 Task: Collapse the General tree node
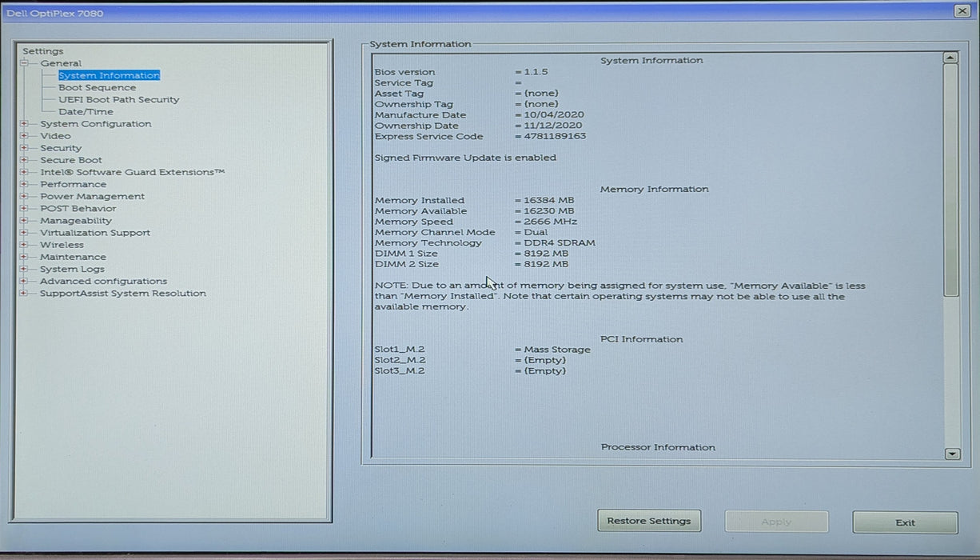point(24,63)
